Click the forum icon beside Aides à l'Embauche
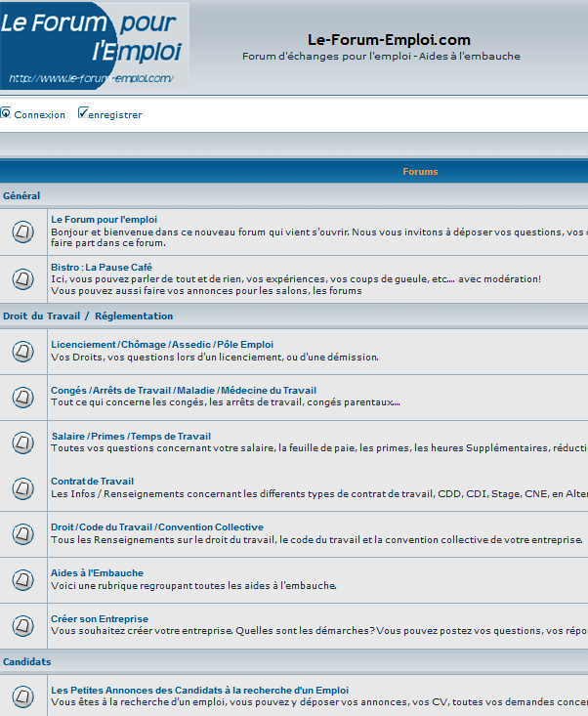The height and width of the screenshot is (716, 588). point(22,579)
